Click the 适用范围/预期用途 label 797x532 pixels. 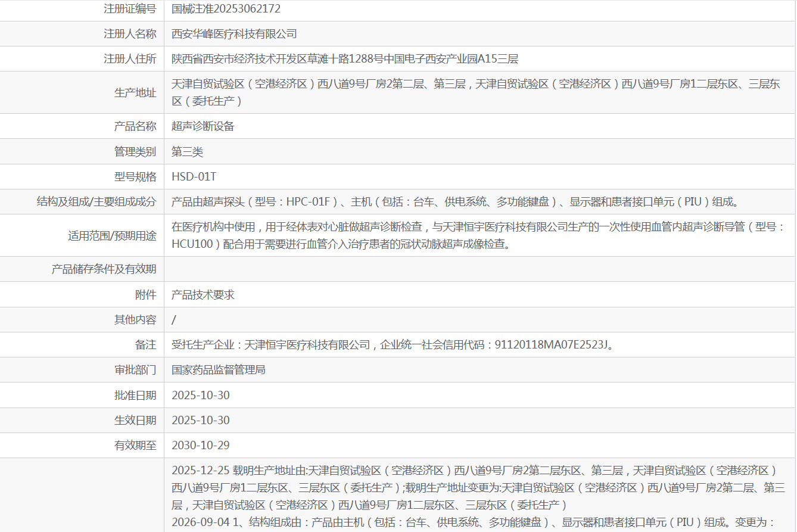coord(112,236)
